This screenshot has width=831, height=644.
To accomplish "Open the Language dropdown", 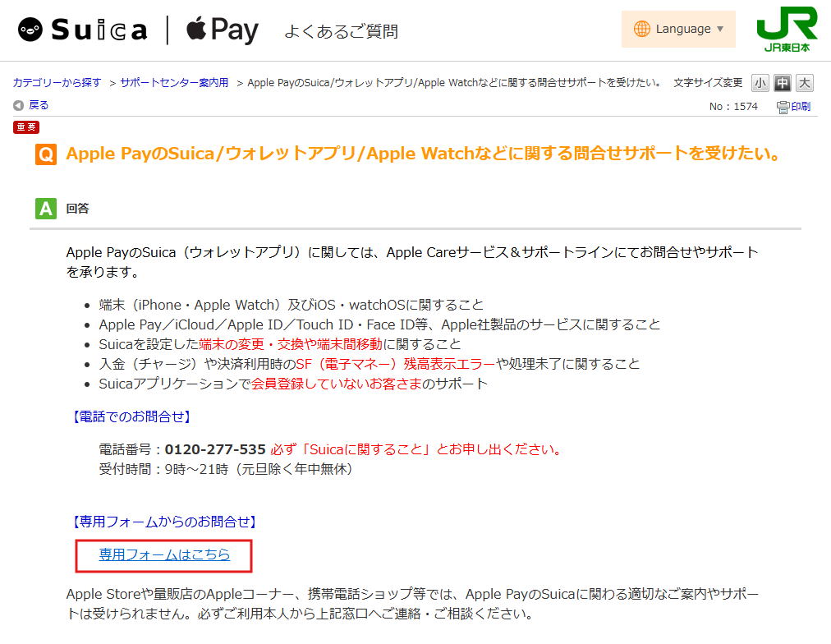I will click(678, 29).
